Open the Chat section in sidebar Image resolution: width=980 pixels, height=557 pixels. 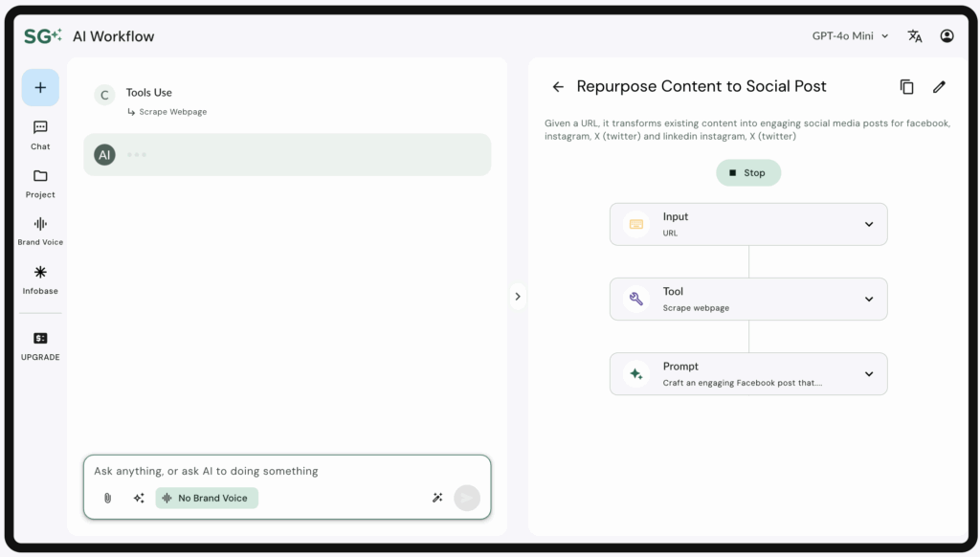40,135
